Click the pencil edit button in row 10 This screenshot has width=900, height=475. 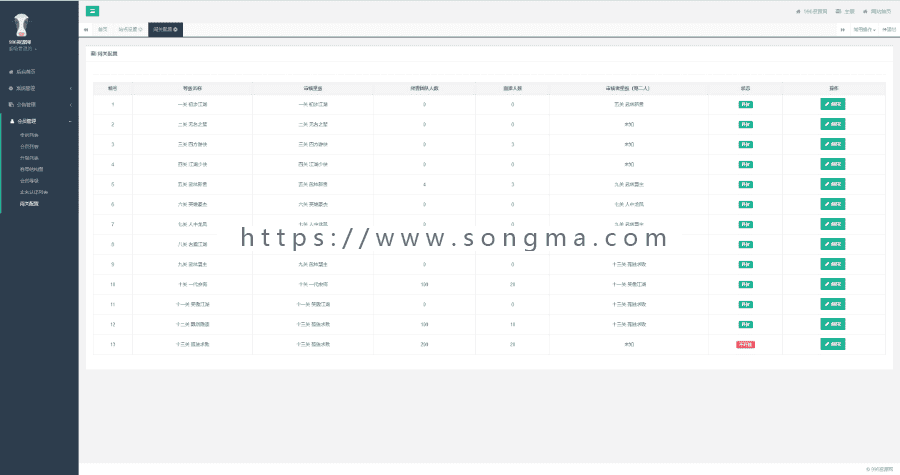[833, 284]
